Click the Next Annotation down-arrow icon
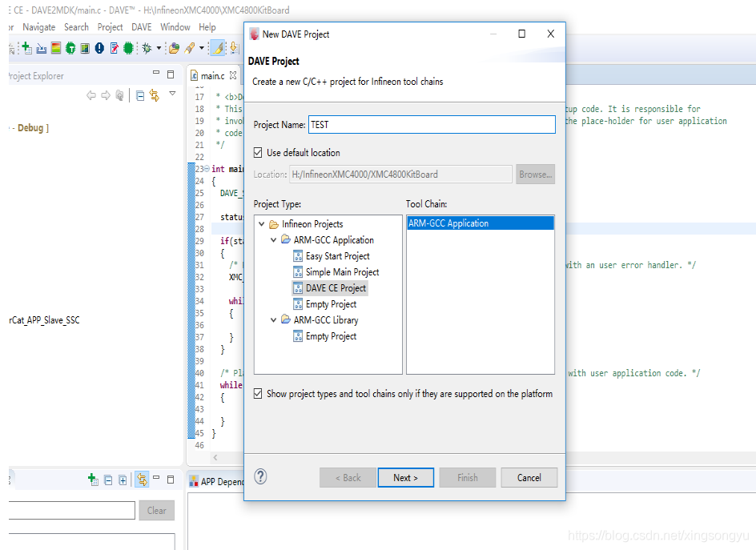756x550 pixels. (x=234, y=48)
